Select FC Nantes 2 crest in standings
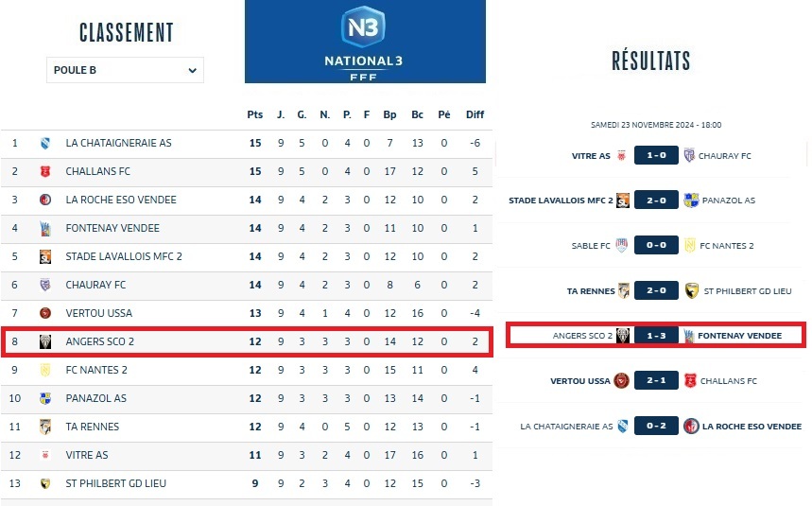Screen dimensions: 812x506 (44, 370)
